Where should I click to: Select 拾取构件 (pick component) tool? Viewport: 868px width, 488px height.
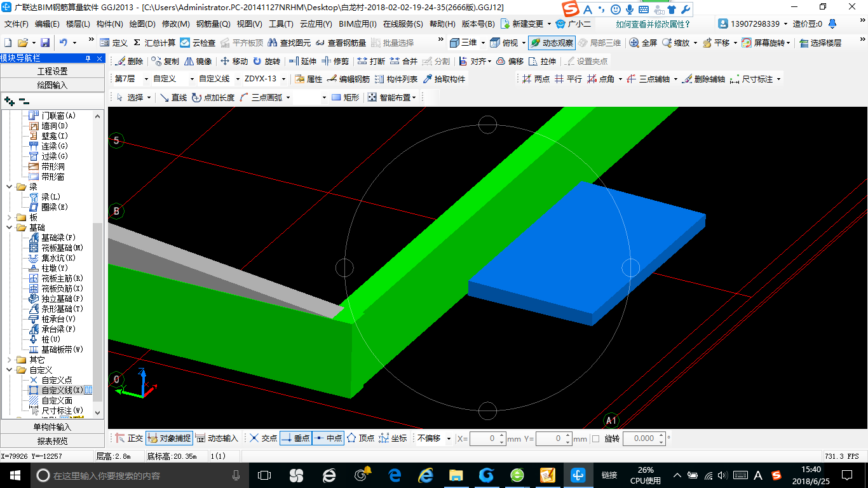click(444, 79)
